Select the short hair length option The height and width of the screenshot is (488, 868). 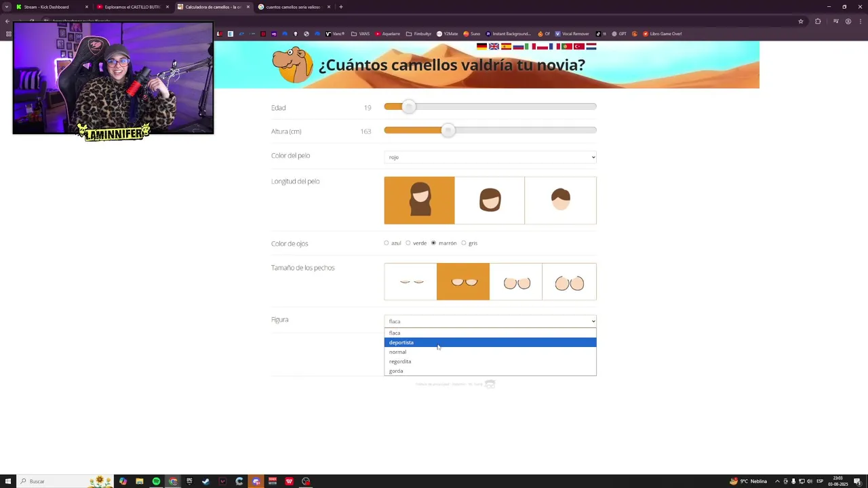point(561,201)
